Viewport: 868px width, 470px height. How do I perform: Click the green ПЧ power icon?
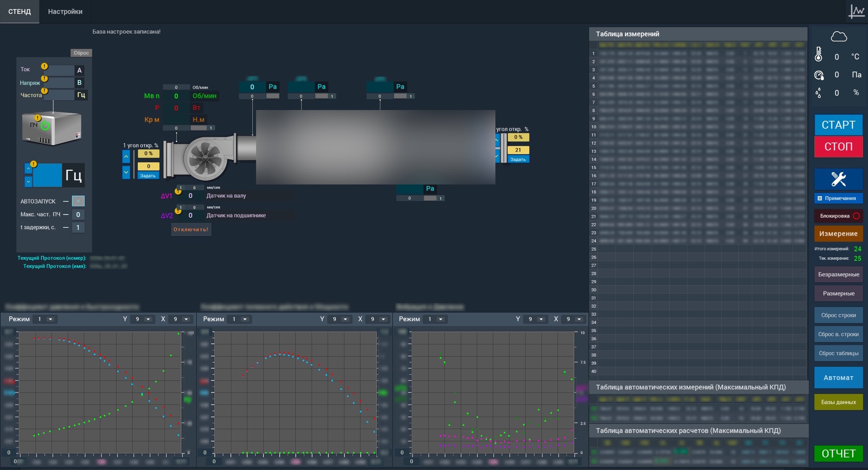point(45,126)
